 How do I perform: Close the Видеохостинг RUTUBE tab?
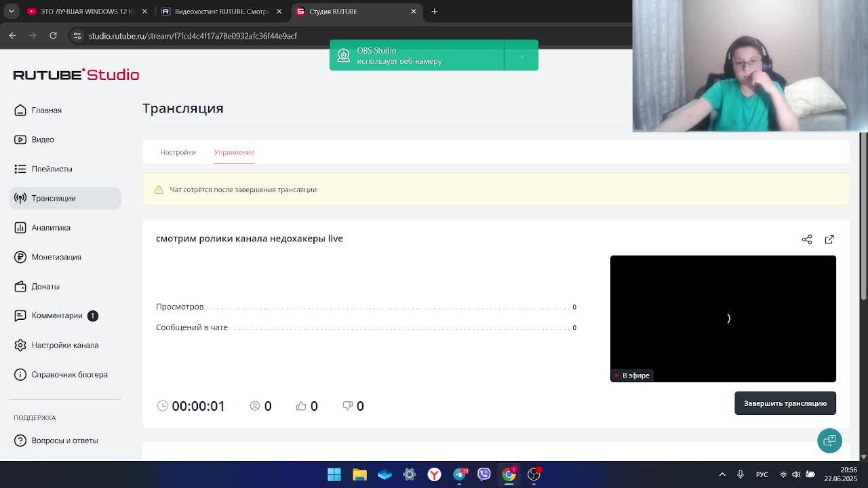(279, 12)
